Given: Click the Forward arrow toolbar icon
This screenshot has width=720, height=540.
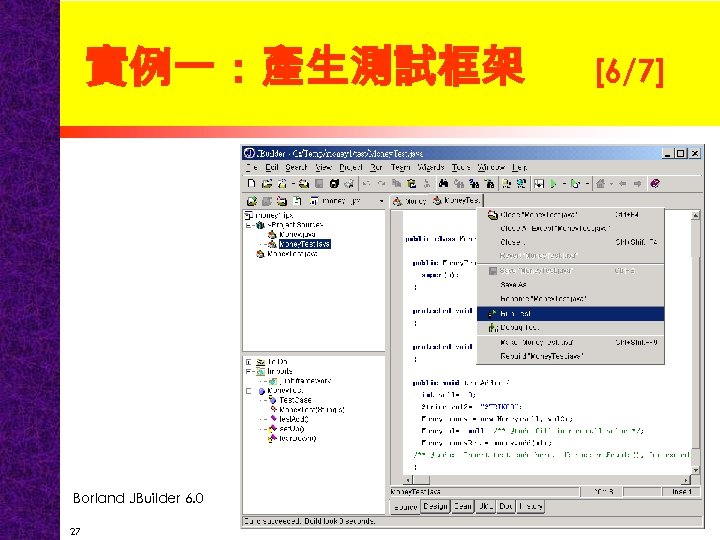Looking at the screenshot, I should pyautogui.click(x=637, y=184).
